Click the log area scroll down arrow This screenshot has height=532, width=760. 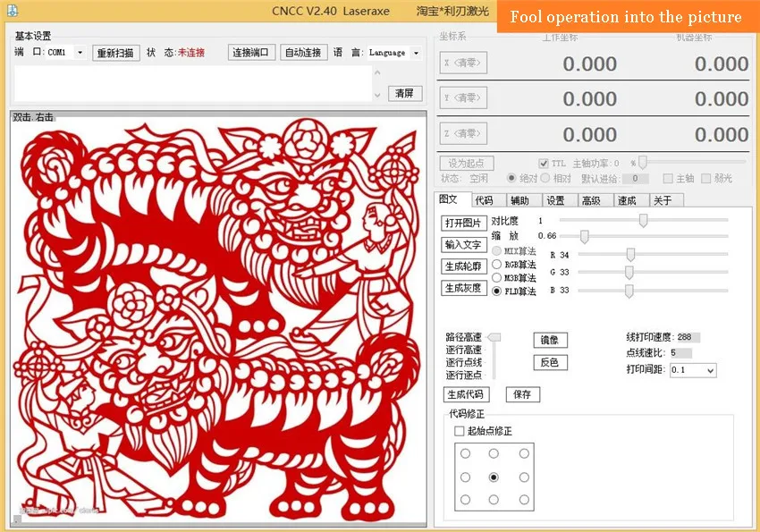377,96
